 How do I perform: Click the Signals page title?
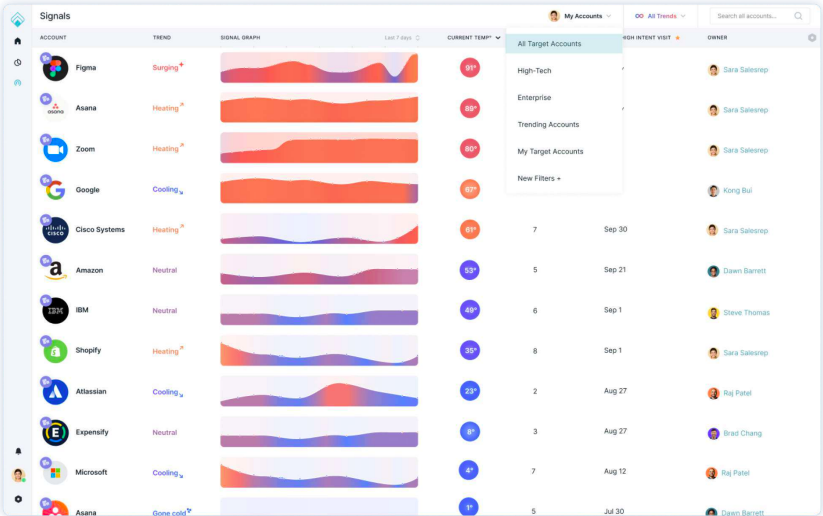(x=55, y=16)
